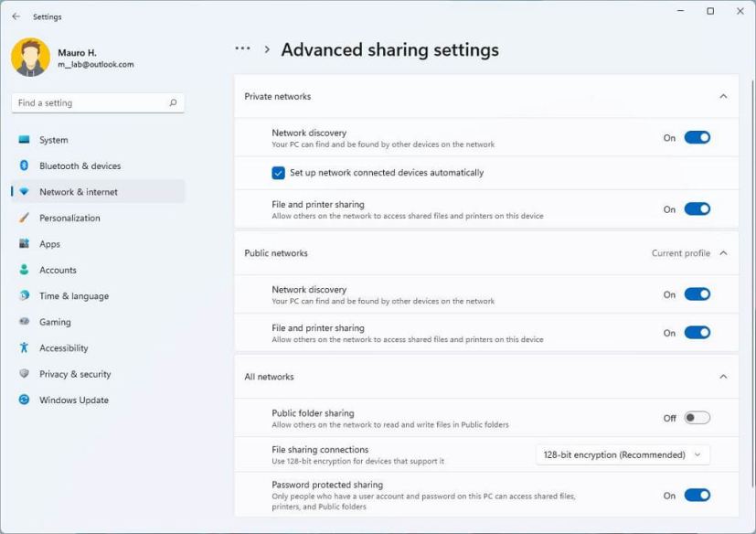Open the File sharing connections encryption dropdown
Image resolution: width=756 pixels, height=534 pixels.
(622, 454)
